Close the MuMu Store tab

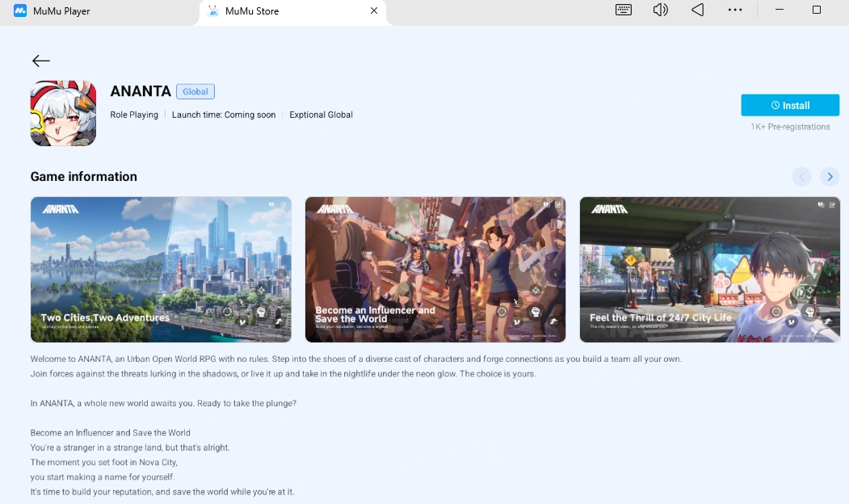(x=373, y=10)
